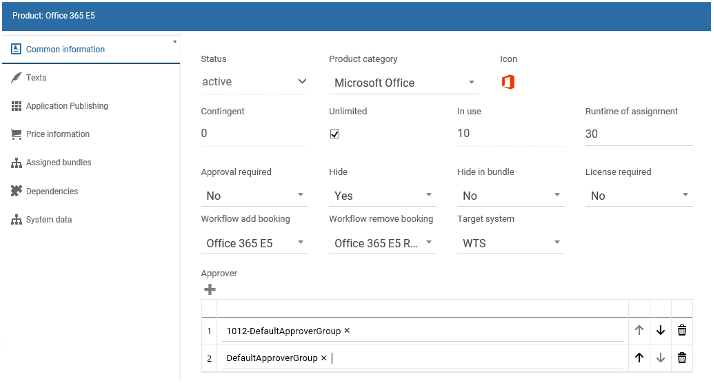Open the Status dropdown

254,82
